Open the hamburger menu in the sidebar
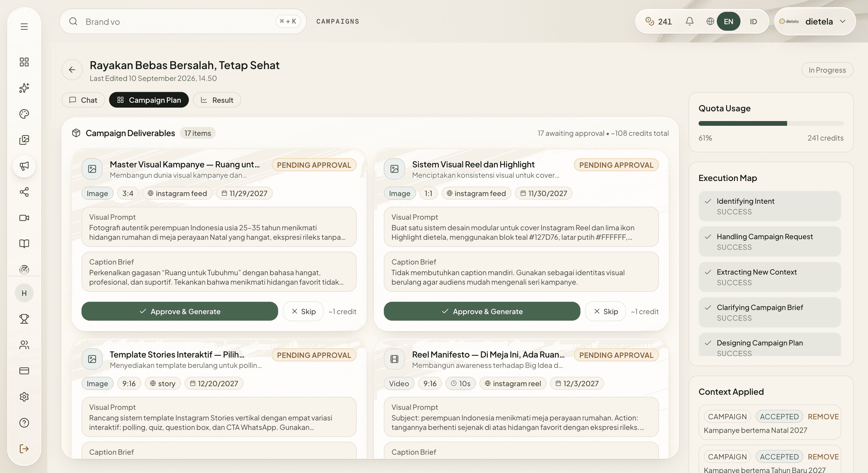This screenshot has width=868, height=473. 24,26
